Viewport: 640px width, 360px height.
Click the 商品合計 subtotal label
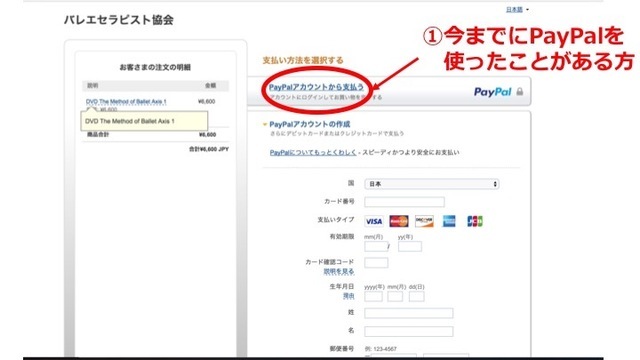[x=98, y=134]
